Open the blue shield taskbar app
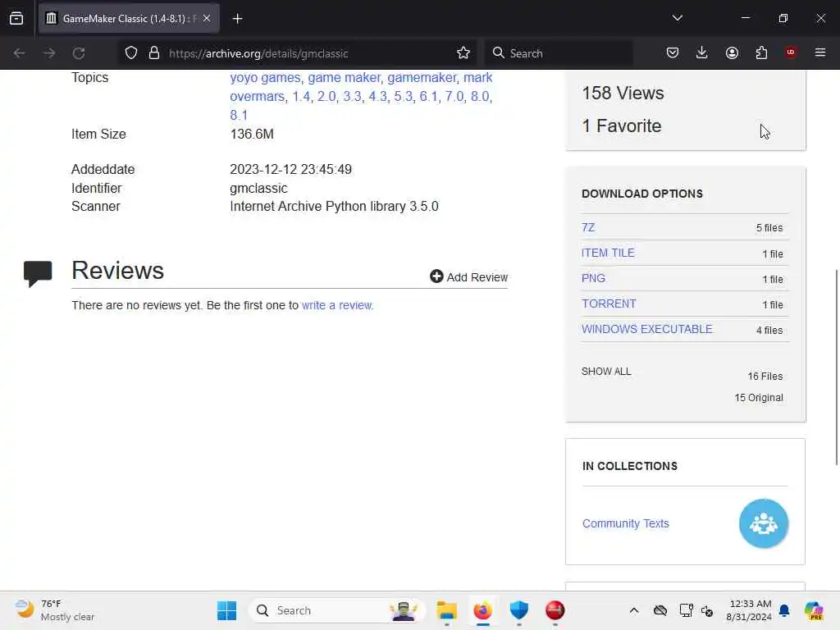Image resolution: width=840 pixels, height=630 pixels. (x=519, y=610)
